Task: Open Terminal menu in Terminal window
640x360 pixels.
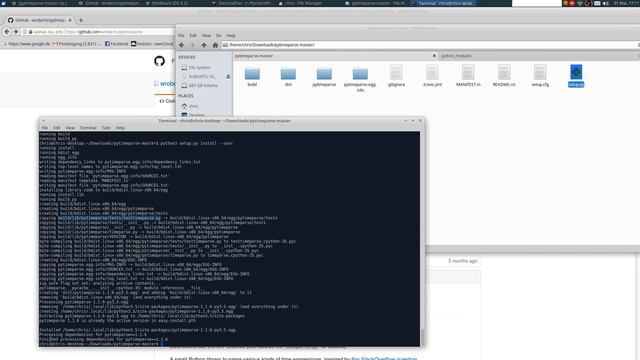Action: click(88, 128)
